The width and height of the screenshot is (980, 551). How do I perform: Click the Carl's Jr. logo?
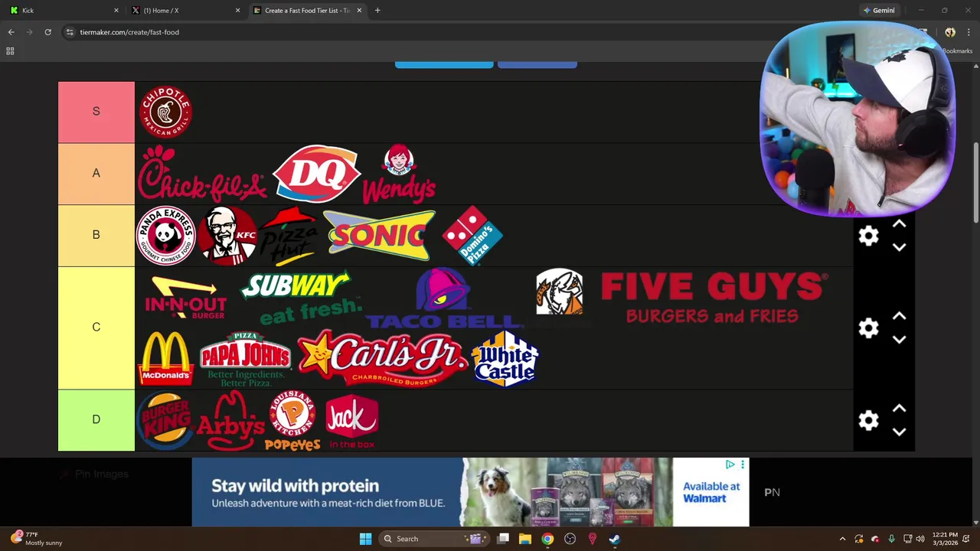(x=382, y=358)
